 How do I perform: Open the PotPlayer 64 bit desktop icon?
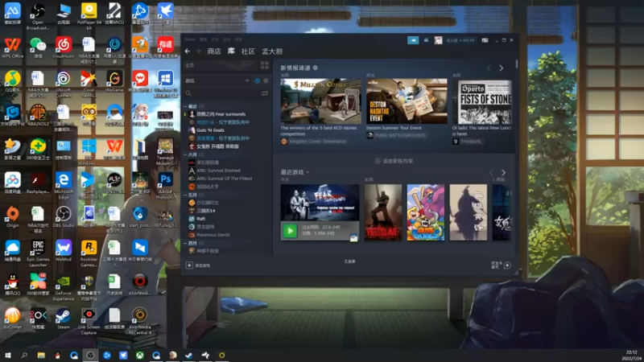coord(89,16)
